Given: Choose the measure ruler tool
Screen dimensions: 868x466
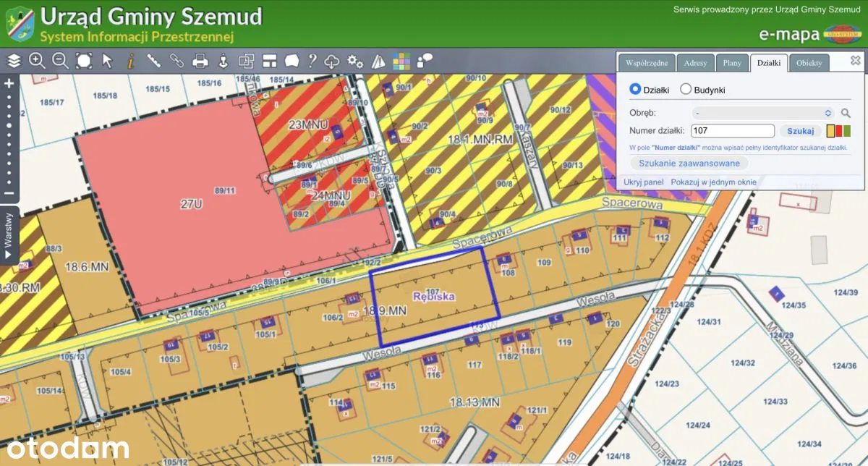Looking at the screenshot, I should pos(154,61).
